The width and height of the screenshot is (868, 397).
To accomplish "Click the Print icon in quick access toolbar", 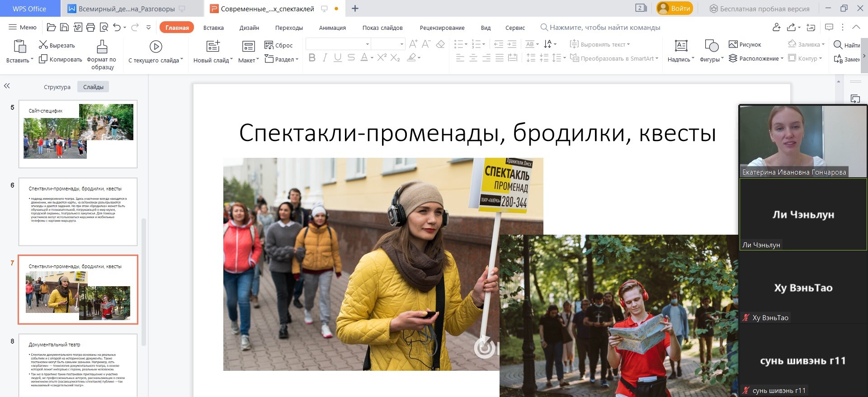I will pyautogui.click(x=90, y=28).
